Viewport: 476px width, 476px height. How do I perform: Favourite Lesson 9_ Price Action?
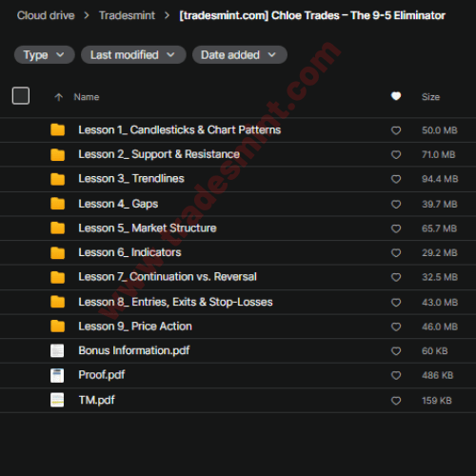pos(396,327)
